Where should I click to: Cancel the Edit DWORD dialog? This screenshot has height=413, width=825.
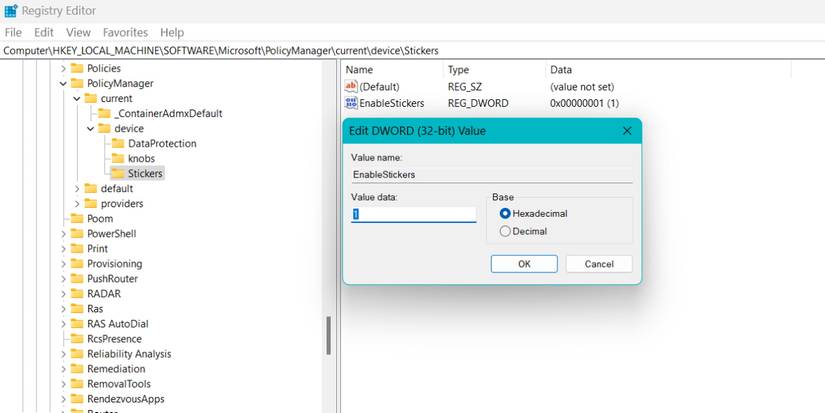pyautogui.click(x=599, y=264)
